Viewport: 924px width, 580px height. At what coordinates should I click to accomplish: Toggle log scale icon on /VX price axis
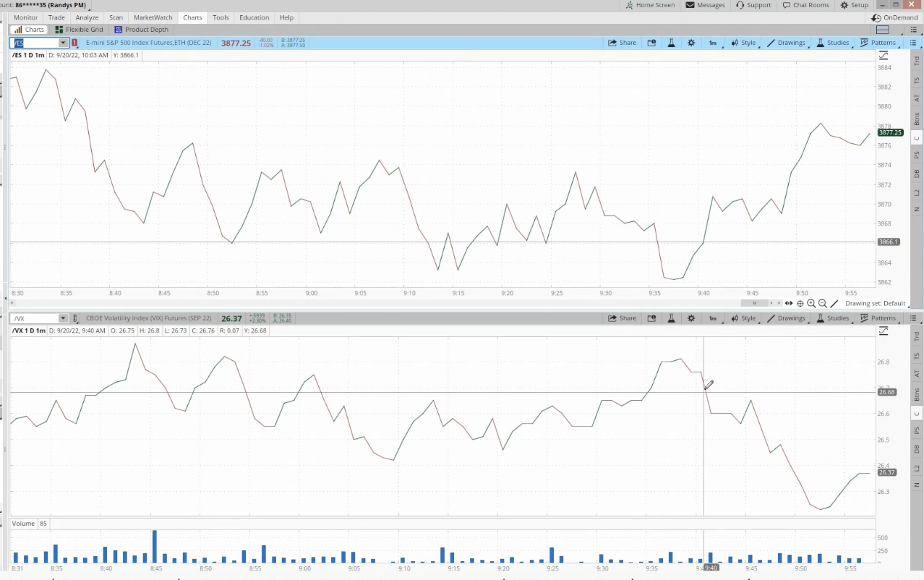[884, 331]
